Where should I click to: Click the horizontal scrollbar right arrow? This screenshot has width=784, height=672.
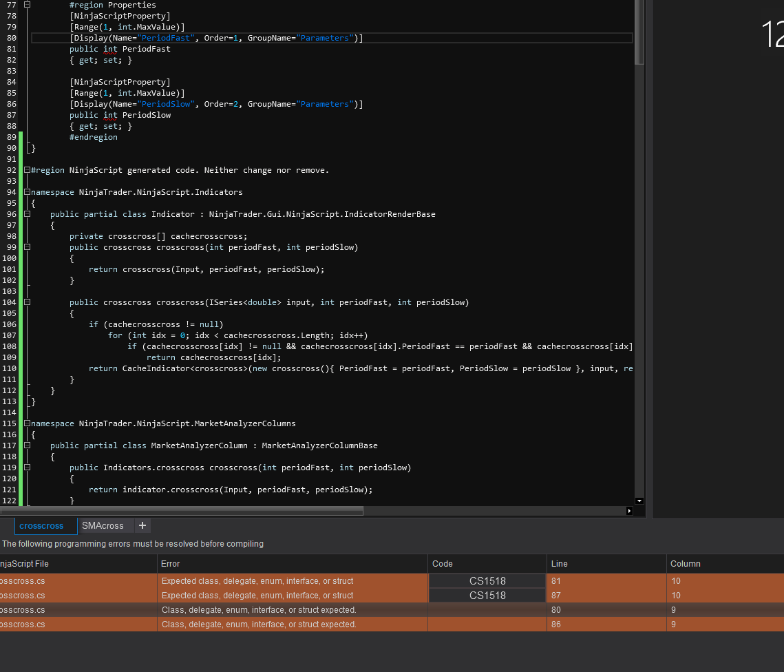(x=630, y=511)
